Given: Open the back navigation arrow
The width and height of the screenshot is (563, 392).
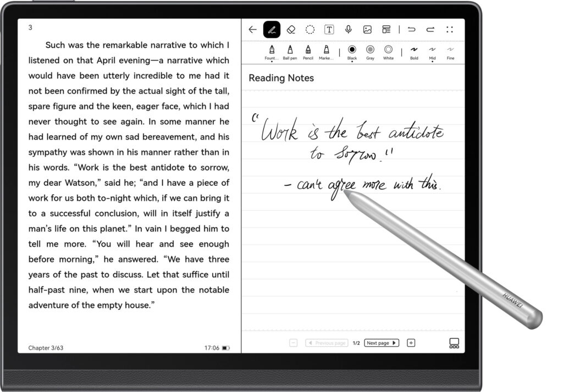Looking at the screenshot, I should (252, 30).
